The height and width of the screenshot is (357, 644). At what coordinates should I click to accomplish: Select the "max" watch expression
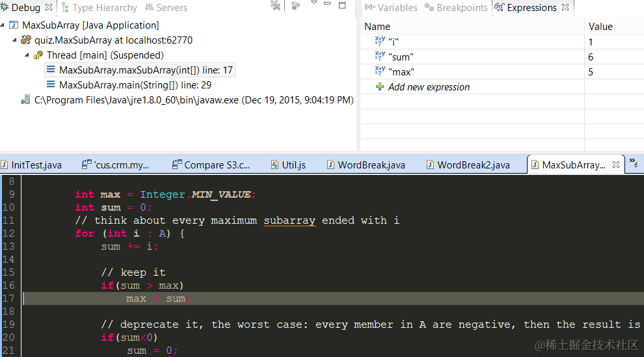click(x=401, y=72)
